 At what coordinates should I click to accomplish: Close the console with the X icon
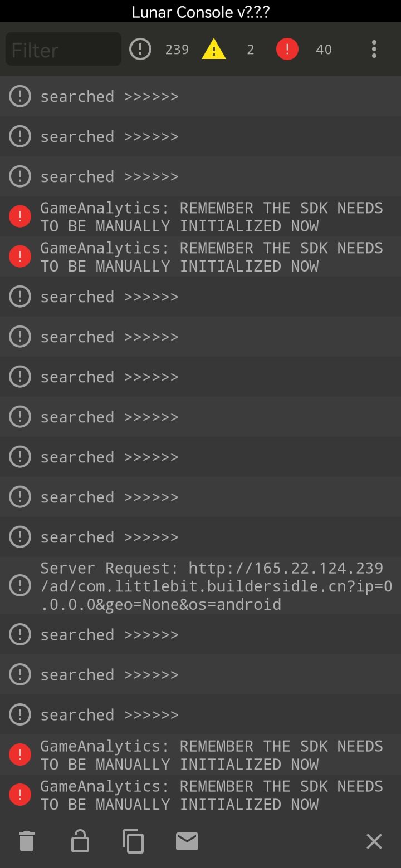374,841
